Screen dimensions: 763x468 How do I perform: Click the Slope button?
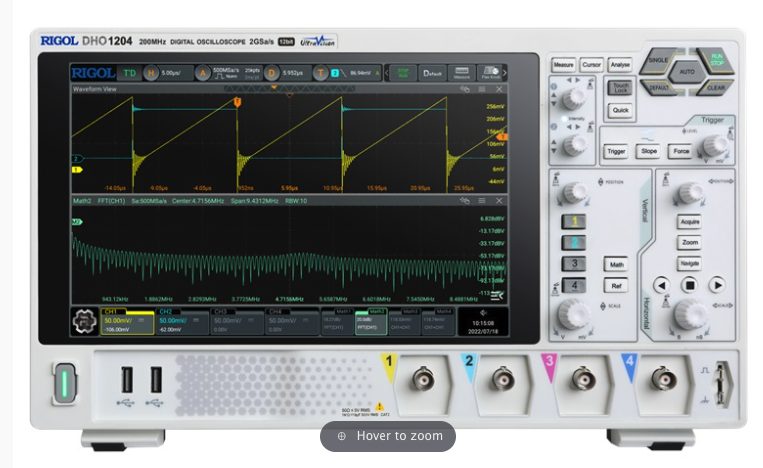coord(649,151)
